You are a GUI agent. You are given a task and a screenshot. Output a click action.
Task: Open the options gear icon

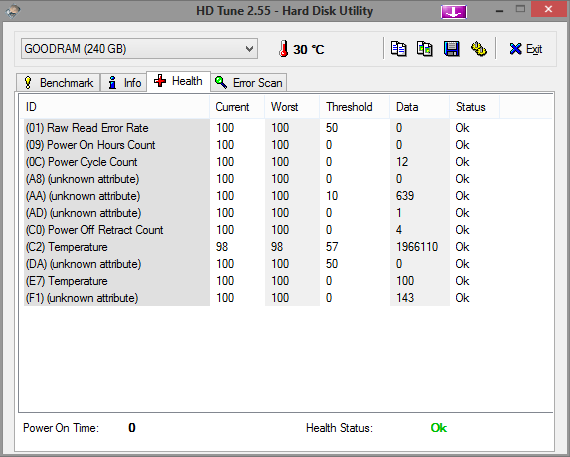click(478, 49)
